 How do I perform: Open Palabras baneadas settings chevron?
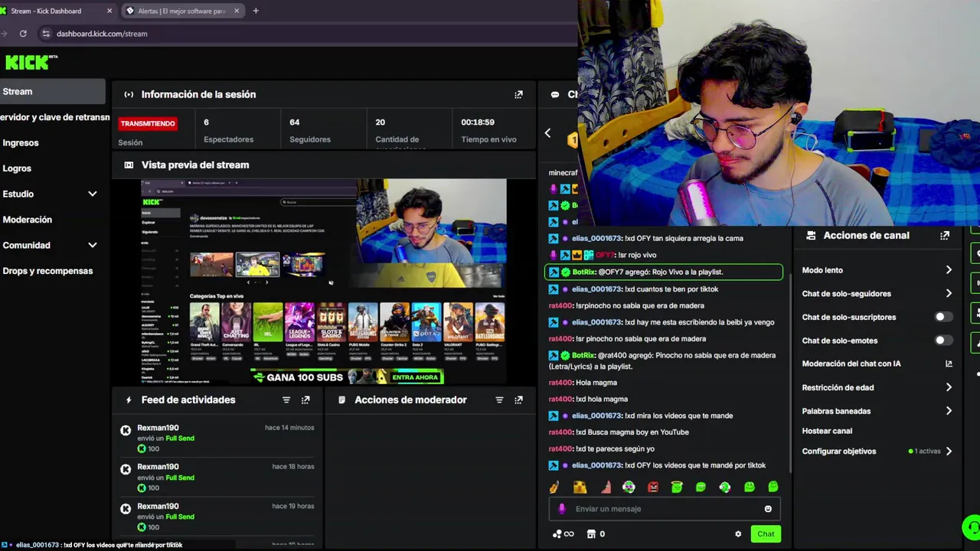click(949, 411)
